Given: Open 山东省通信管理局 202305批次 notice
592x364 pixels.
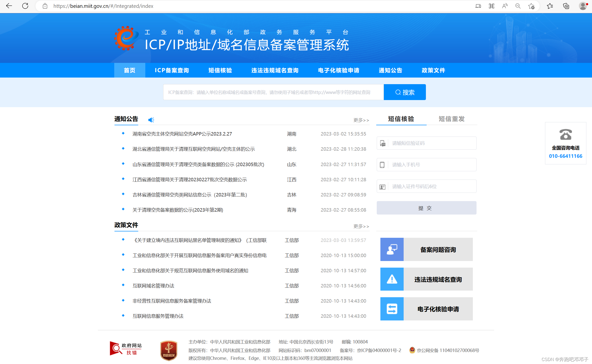Looking at the screenshot, I should click(x=198, y=164).
